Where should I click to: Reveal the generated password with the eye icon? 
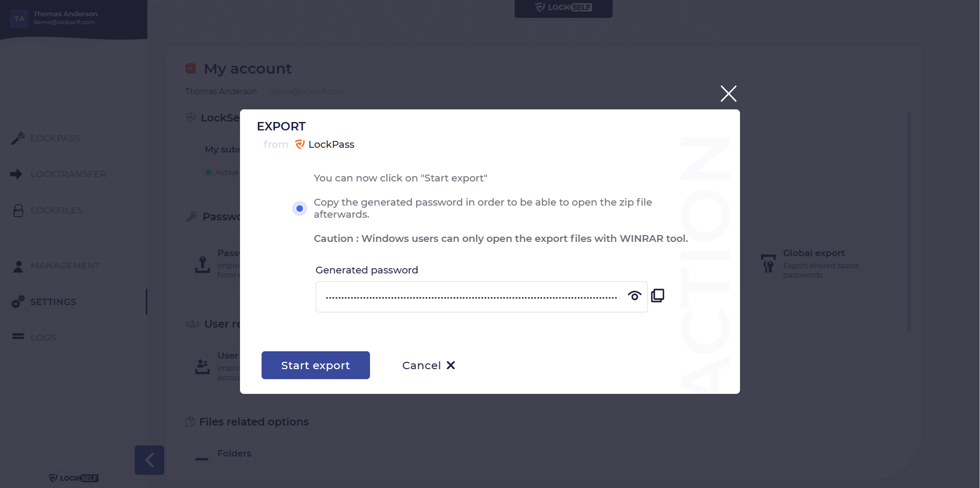pos(634,296)
